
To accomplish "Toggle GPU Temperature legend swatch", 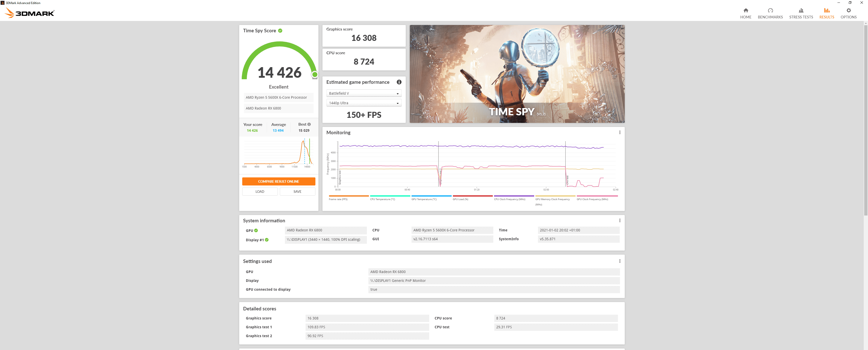I will (x=431, y=196).
